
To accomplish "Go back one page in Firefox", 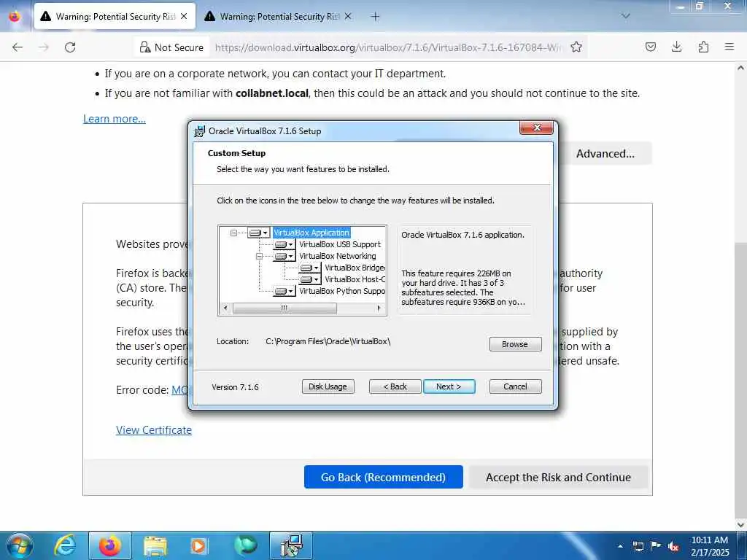I will [18, 47].
